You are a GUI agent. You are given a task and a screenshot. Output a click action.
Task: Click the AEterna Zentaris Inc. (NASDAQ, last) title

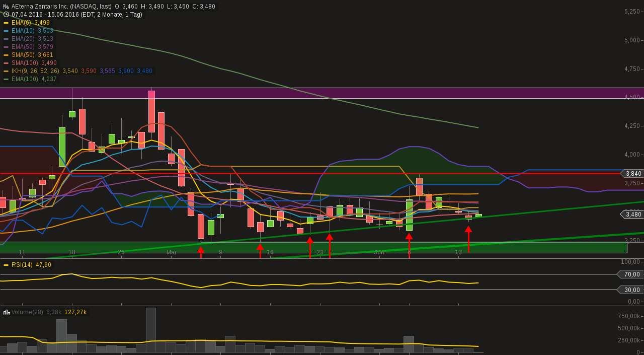pyautogui.click(x=61, y=7)
